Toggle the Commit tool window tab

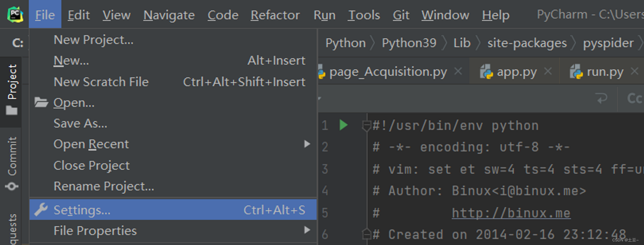(x=12, y=163)
